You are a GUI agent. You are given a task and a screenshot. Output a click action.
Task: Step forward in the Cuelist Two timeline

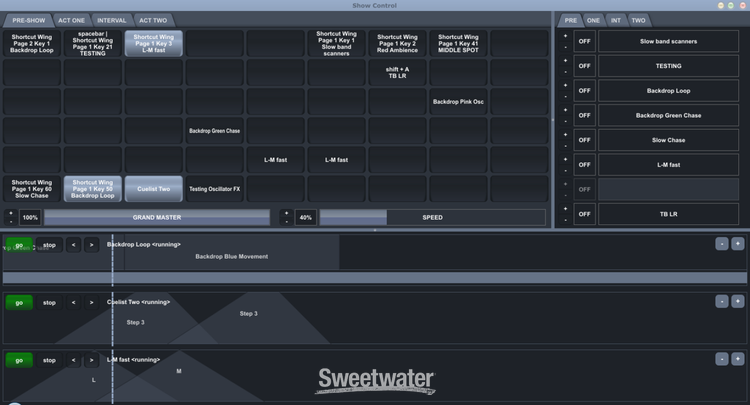(x=91, y=302)
